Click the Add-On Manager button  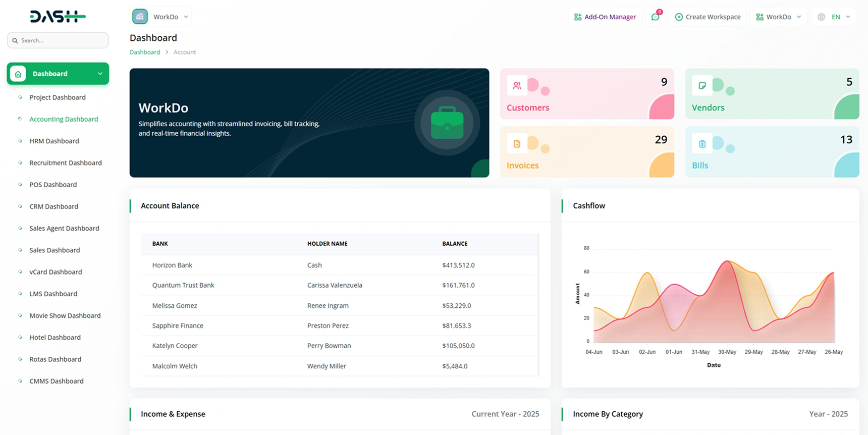(x=605, y=17)
